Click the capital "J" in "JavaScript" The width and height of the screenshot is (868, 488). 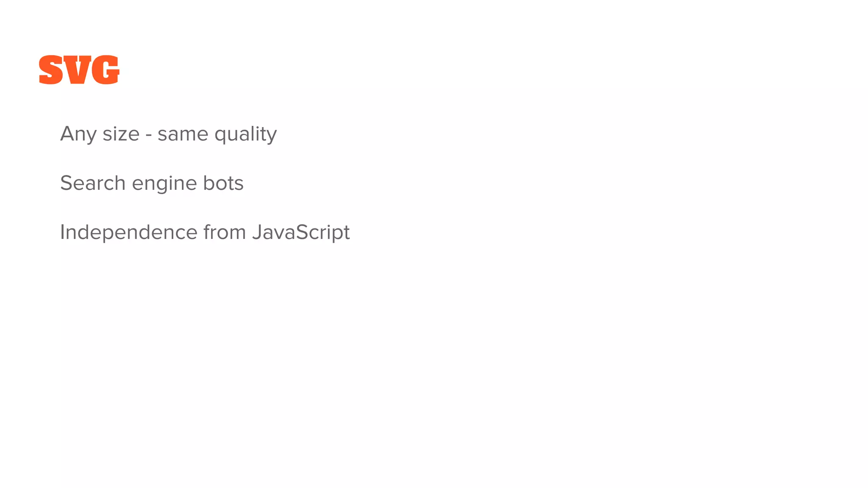tap(257, 233)
